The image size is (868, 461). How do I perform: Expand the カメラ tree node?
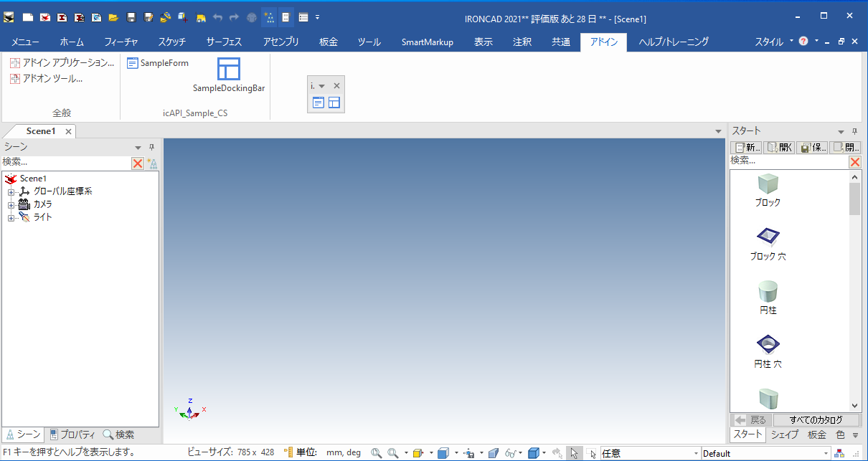coord(11,205)
